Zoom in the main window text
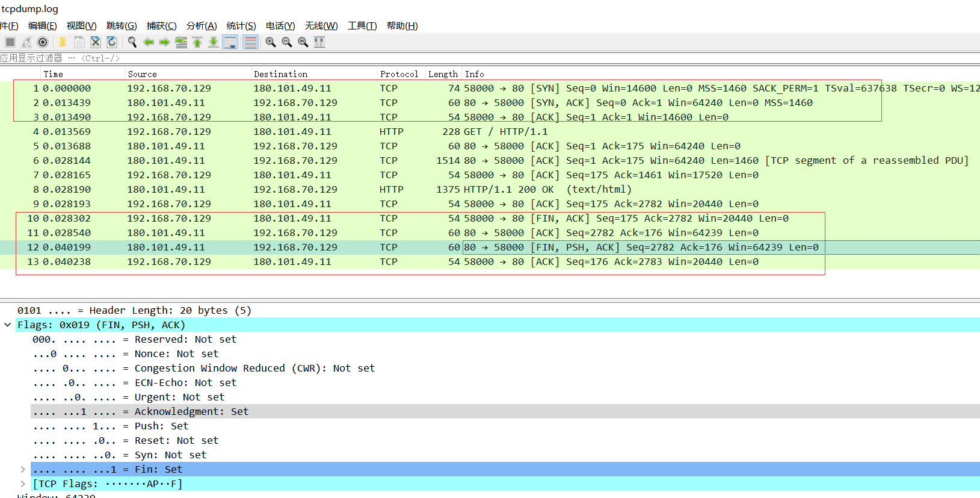This screenshot has width=980, height=498. pyautogui.click(x=271, y=42)
